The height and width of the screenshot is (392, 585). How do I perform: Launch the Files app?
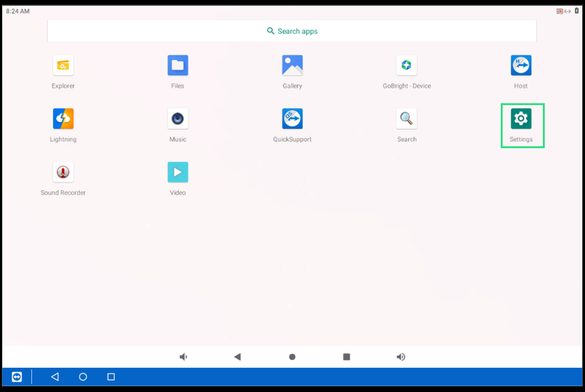[177, 66]
